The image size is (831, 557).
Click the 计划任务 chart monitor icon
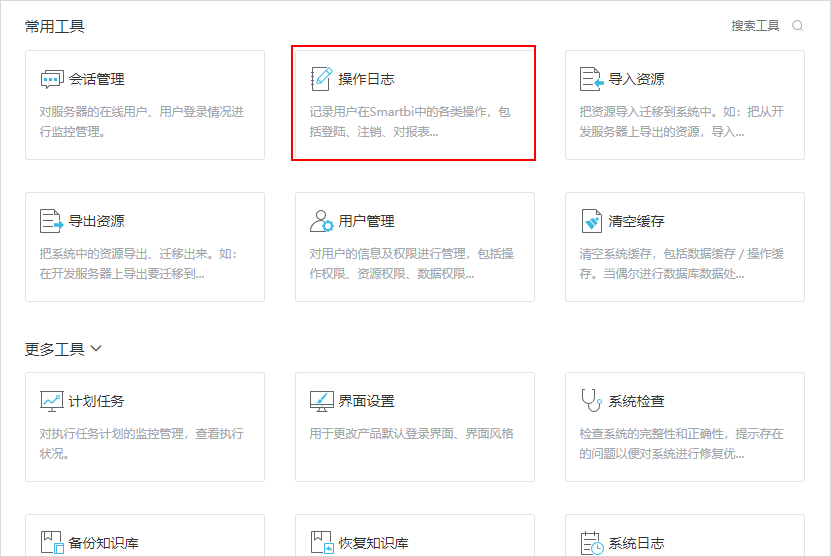click(52, 401)
